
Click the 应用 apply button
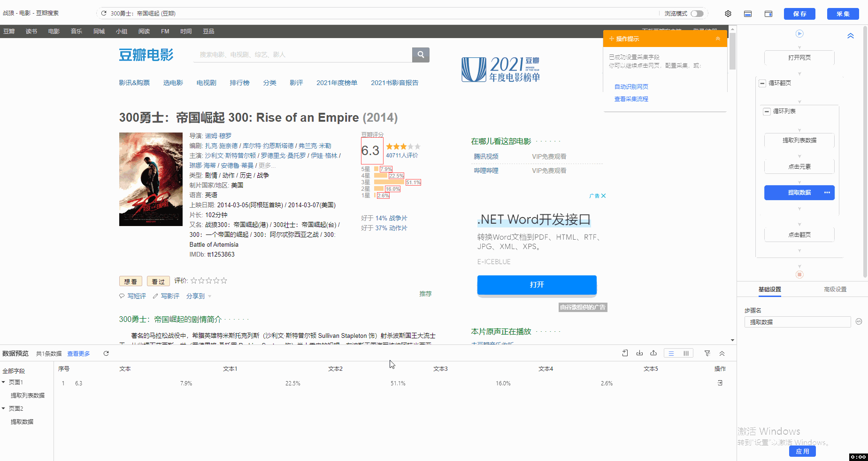[x=802, y=451]
